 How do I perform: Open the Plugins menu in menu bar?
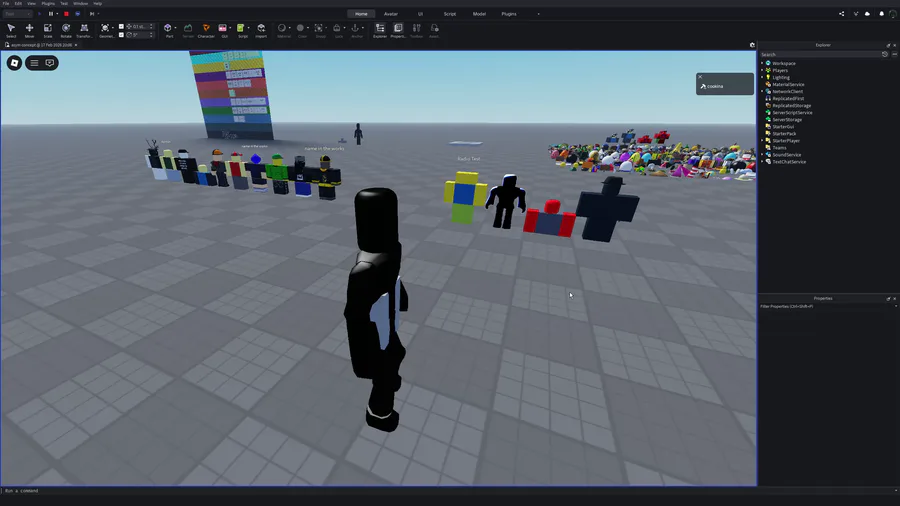[48, 3]
